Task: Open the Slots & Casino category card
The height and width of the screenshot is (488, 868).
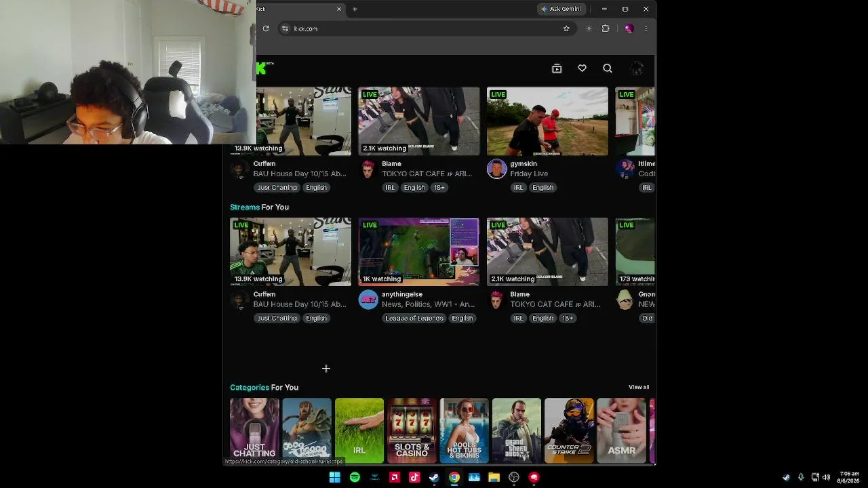Action: [412, 430]
